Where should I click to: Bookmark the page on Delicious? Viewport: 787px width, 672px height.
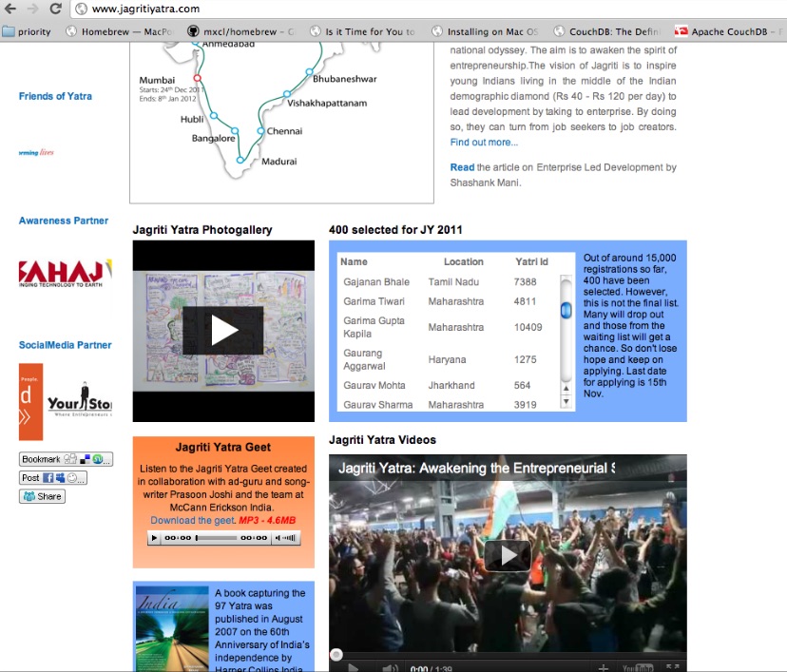85,459
